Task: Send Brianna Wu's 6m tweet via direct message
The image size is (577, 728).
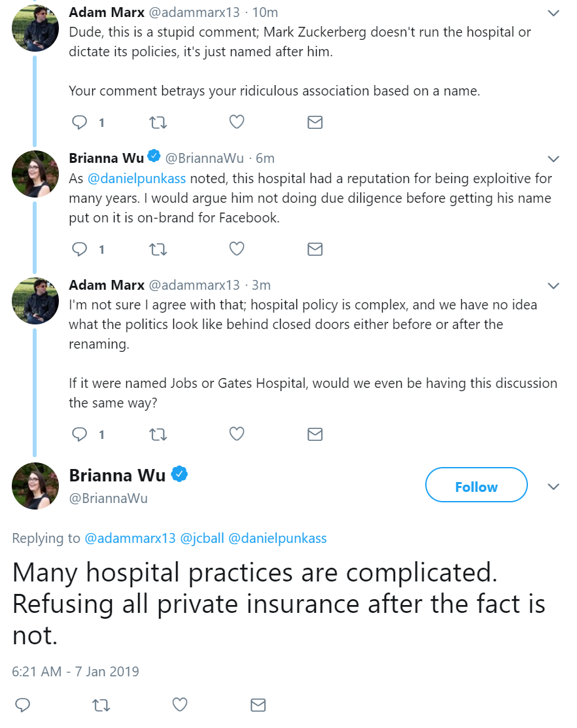Action: point(315,249)
